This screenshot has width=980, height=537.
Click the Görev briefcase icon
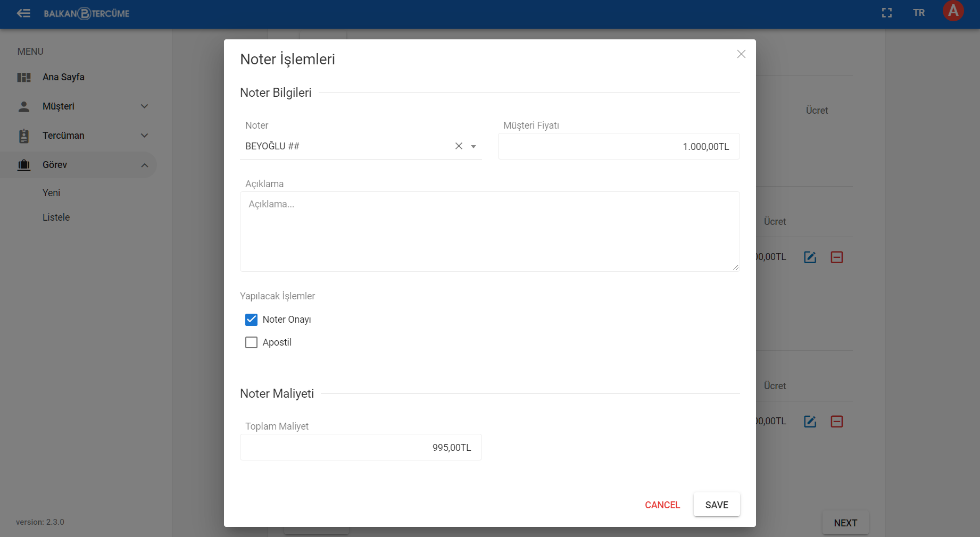click(x=24, y=165)
